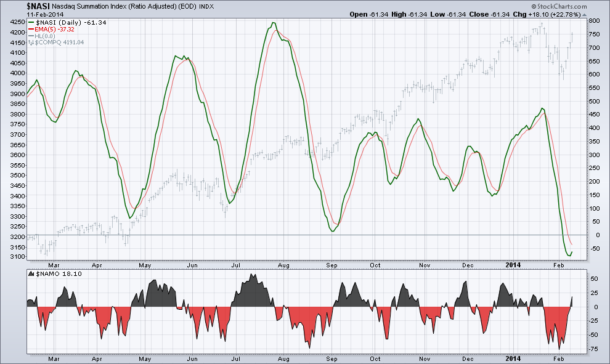Open the StockCharts.com copyright link
610x364 pixels.
[x=559, y=6]
